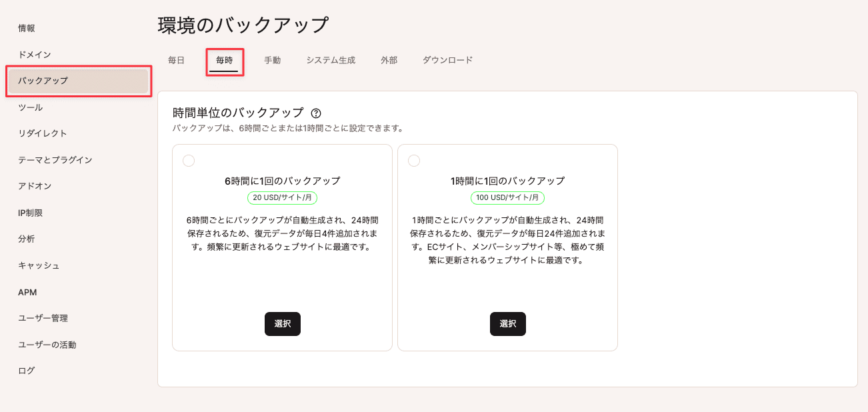
Task: Open the ドメイン settings from the sidebar
Action: point(34,55)
